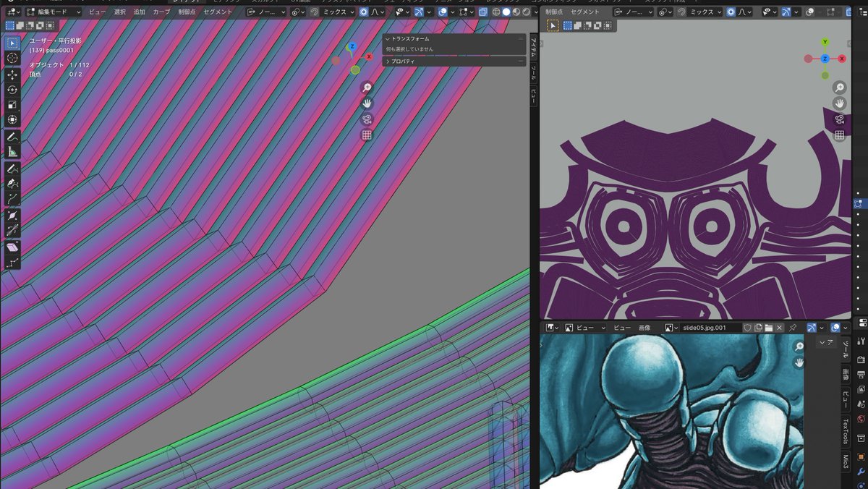Toggle overlays in left viewport header
Image resolution: width=868 pixels, height=489 pixels.
(442, 12)
